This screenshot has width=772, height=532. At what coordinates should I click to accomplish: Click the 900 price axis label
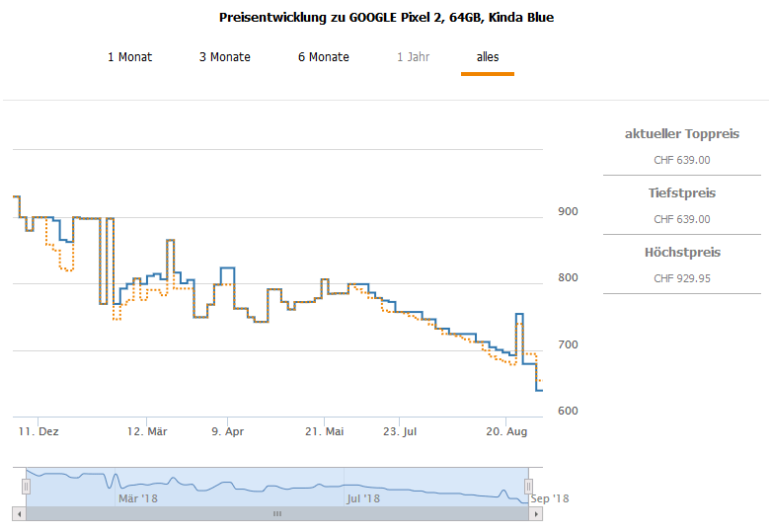(568, 212)
